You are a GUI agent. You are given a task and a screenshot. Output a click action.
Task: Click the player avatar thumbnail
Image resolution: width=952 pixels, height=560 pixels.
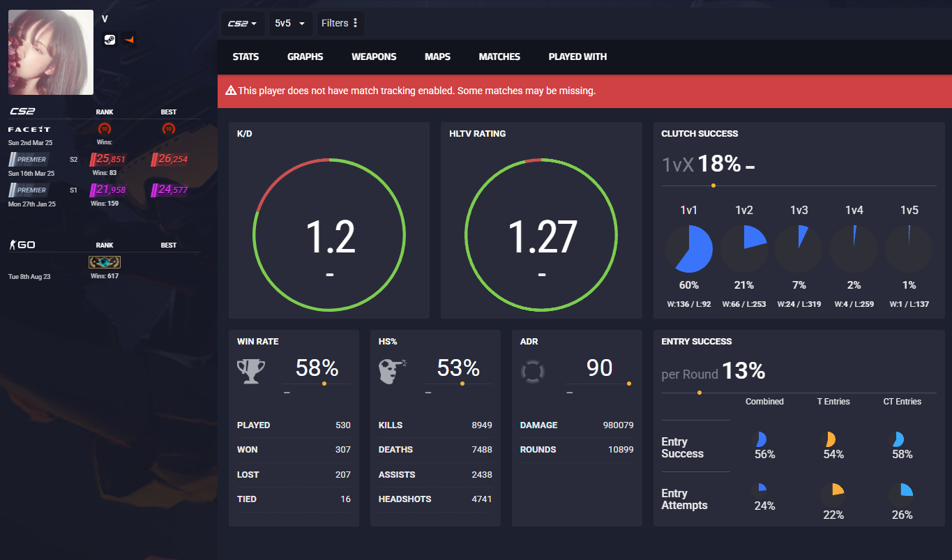(51, 52)
